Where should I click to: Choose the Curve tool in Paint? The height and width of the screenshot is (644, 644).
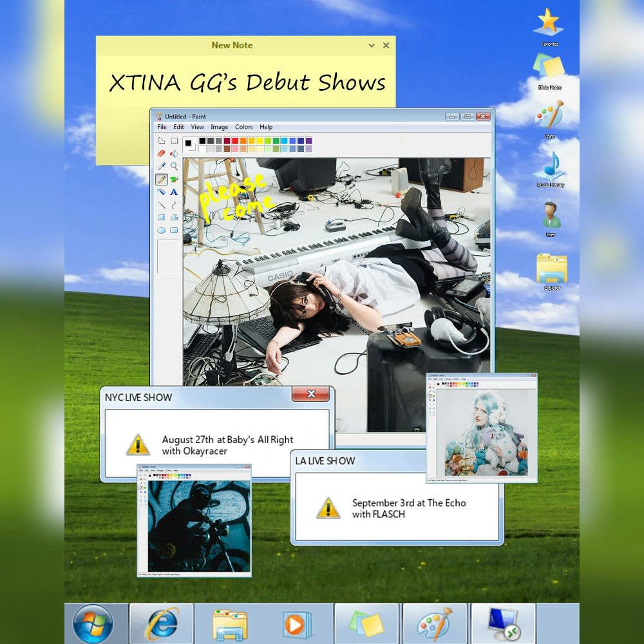pyautogui.click(x=174, y=205)
